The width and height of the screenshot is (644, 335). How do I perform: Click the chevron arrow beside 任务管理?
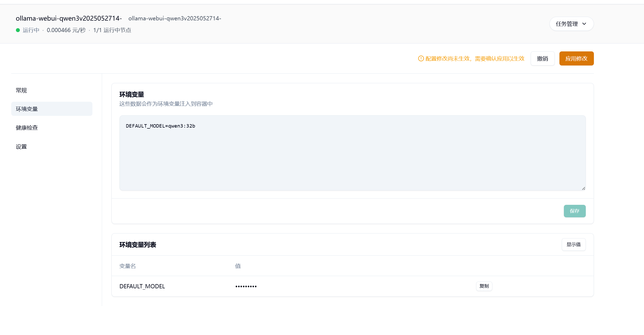[x=584, y=24]
